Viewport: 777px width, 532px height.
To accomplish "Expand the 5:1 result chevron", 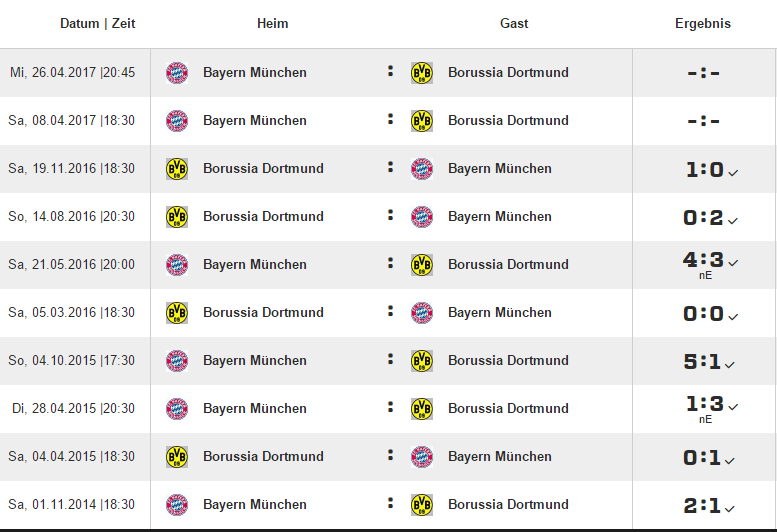I will click(x=729, y=365).
